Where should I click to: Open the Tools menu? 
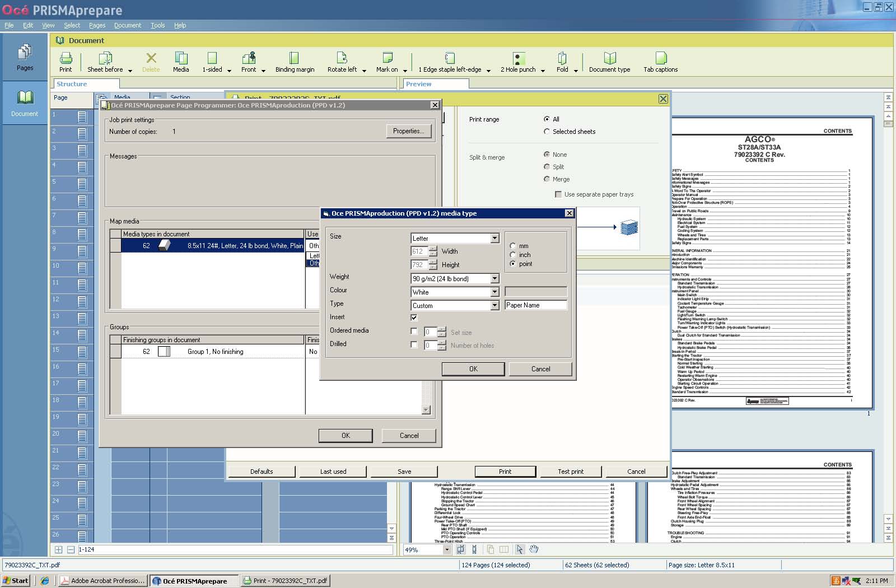(x=157, y=25)
